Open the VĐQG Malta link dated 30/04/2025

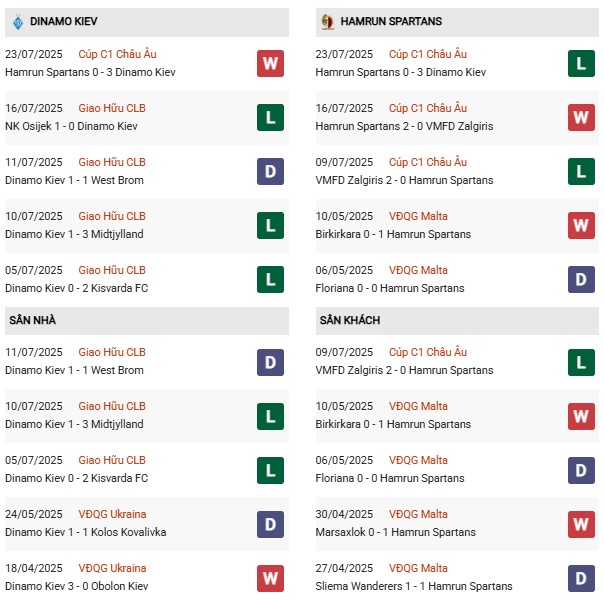click(420, 514)
